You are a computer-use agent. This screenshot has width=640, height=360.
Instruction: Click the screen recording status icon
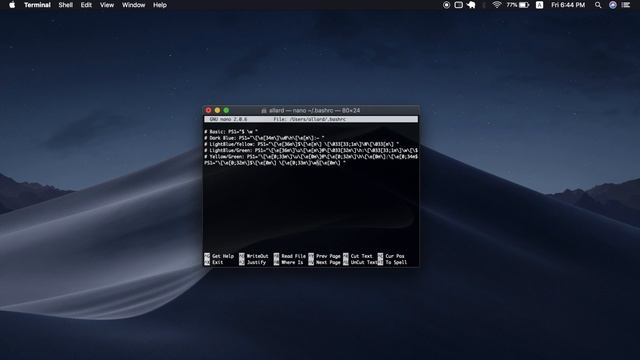tap(447, 5)
